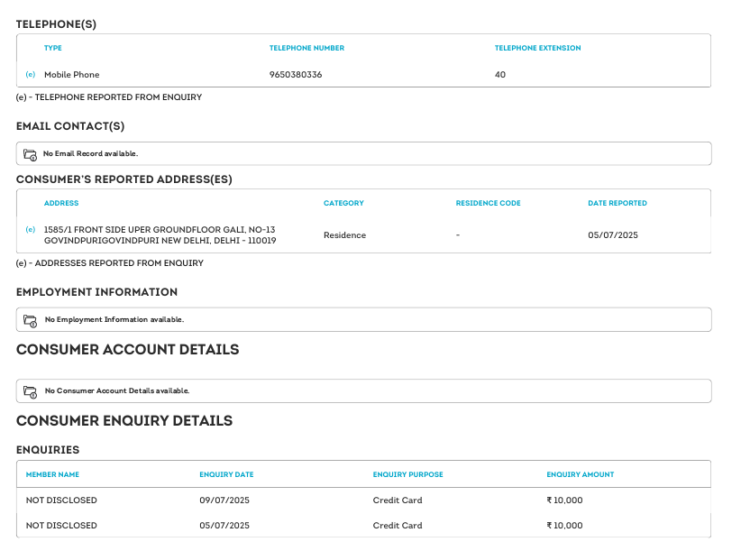Click the Enquiry Purpose column header
This screenshot has height=560, width=741.
pyautogui.click(x=407, y=474)
